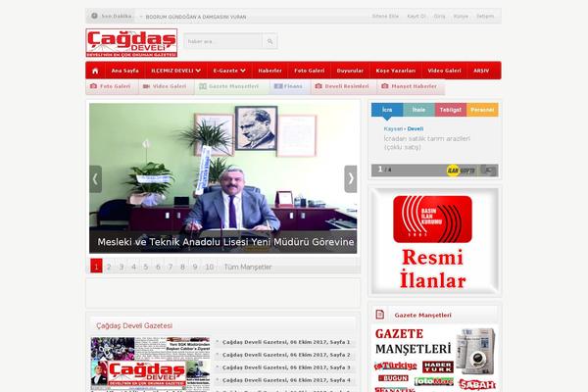Click the Tüm Manşetler link

[x=248, y=267]
